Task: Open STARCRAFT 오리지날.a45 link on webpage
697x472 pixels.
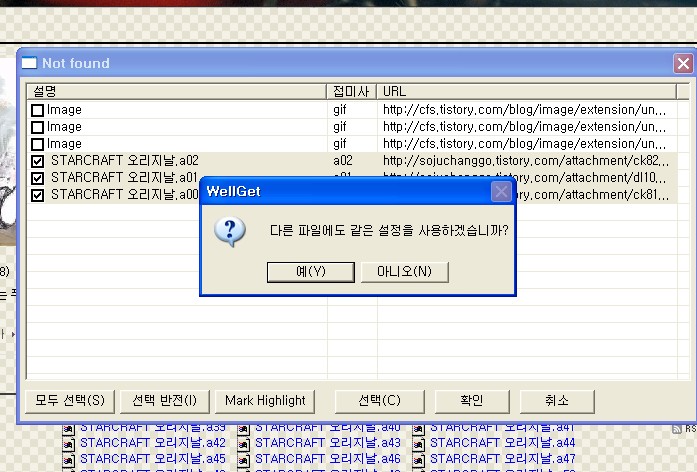Action: click(x=153, y=459)
